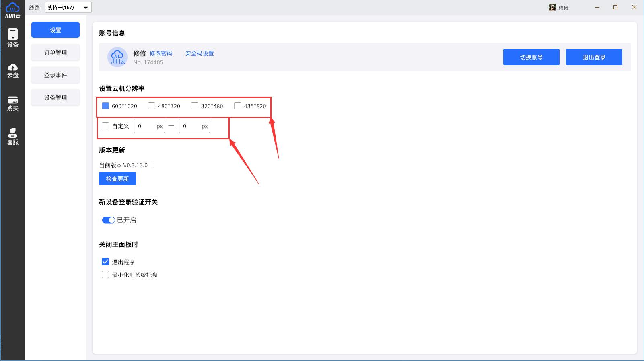644x361 pixels.
Task: Open the 订单管理 tab
Action: click(56, 53)
